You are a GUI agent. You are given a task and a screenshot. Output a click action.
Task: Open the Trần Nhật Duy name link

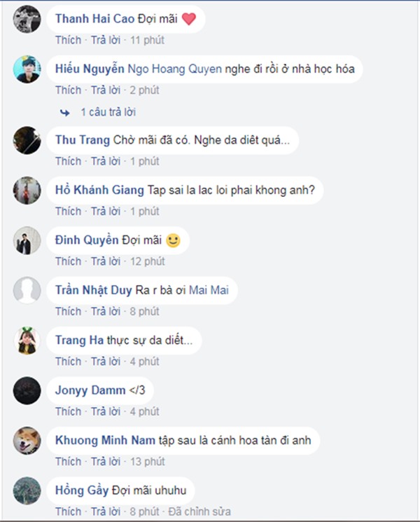pyautogui.click(x=94, y=291)
